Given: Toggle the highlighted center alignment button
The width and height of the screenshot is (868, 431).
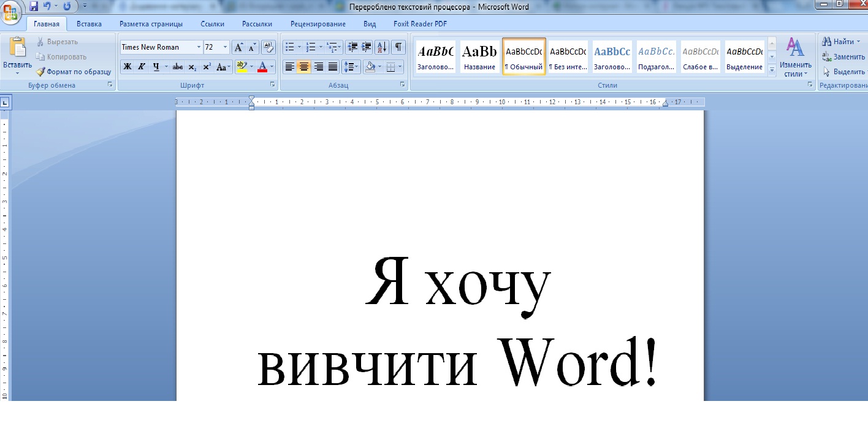Looking at the screenshot, I should pos(304,67).
